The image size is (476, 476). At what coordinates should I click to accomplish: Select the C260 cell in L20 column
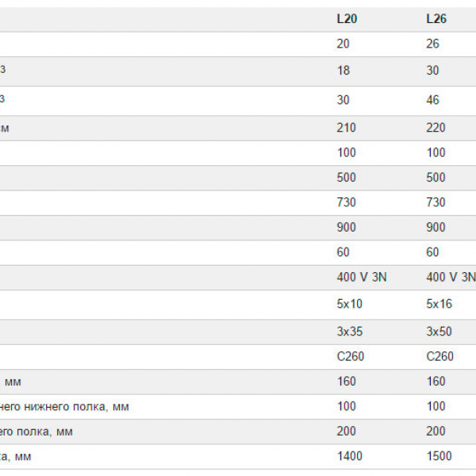tap(351, 356)
